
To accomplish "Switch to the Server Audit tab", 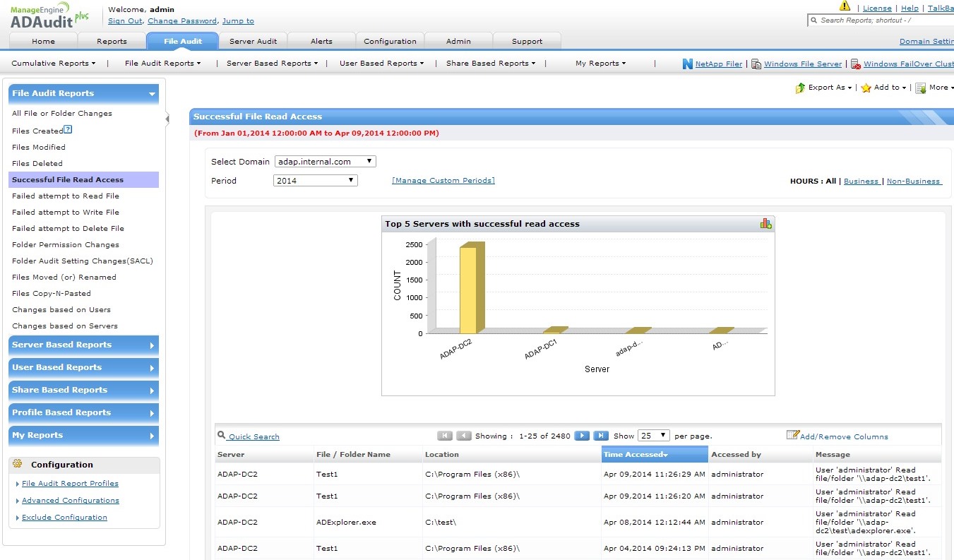I will tap(253, 41).
